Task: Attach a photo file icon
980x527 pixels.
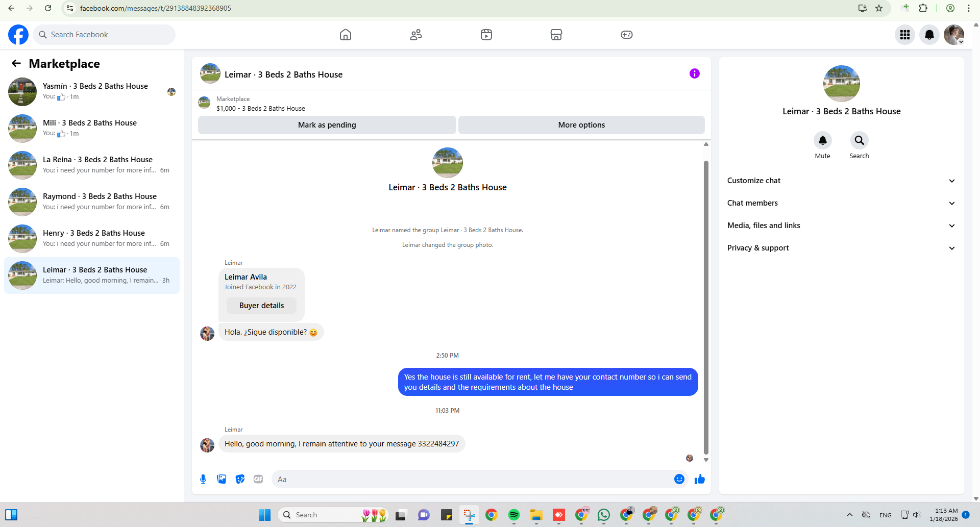Action: [x=222, y=479]
